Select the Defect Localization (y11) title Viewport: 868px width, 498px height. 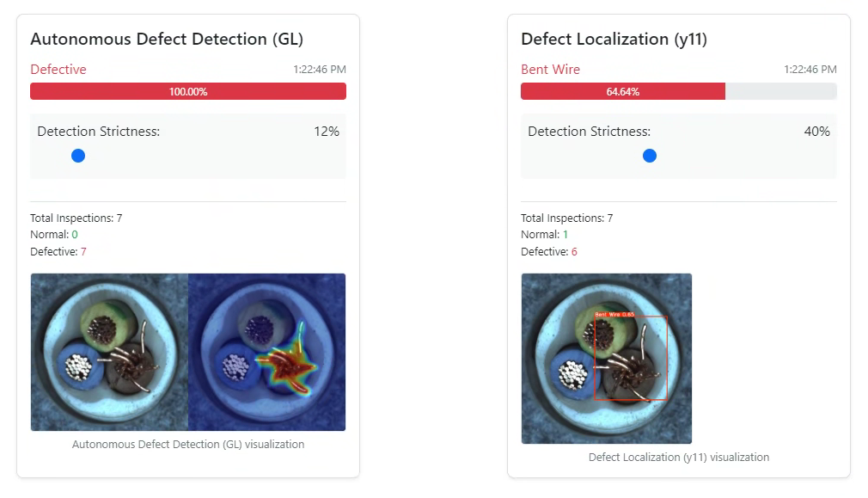(614, 40)
